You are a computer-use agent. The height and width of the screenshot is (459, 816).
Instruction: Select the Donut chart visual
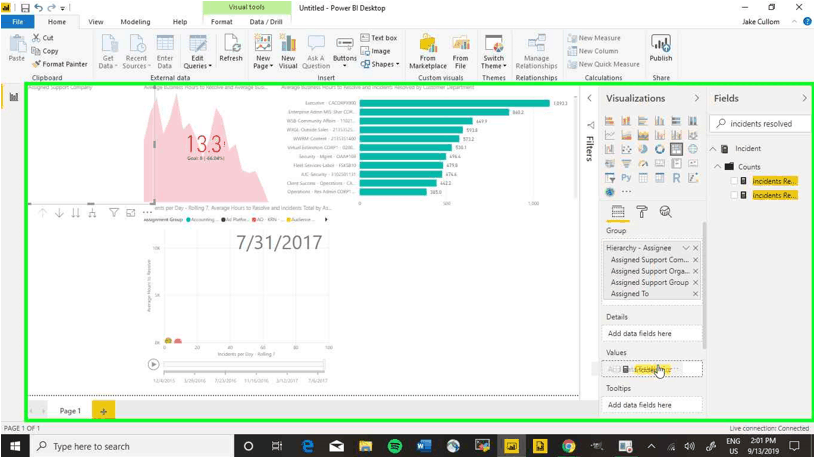(659, 149)
